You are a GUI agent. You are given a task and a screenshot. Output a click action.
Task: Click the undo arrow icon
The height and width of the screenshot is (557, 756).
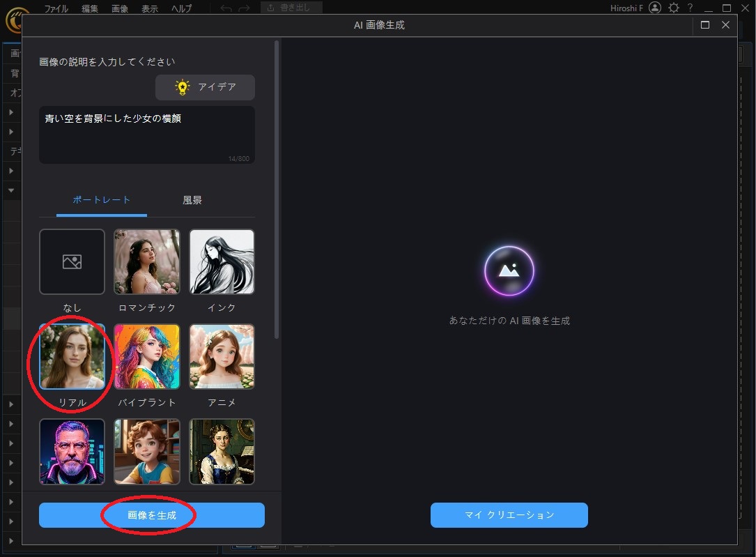(x=226, y=8)
